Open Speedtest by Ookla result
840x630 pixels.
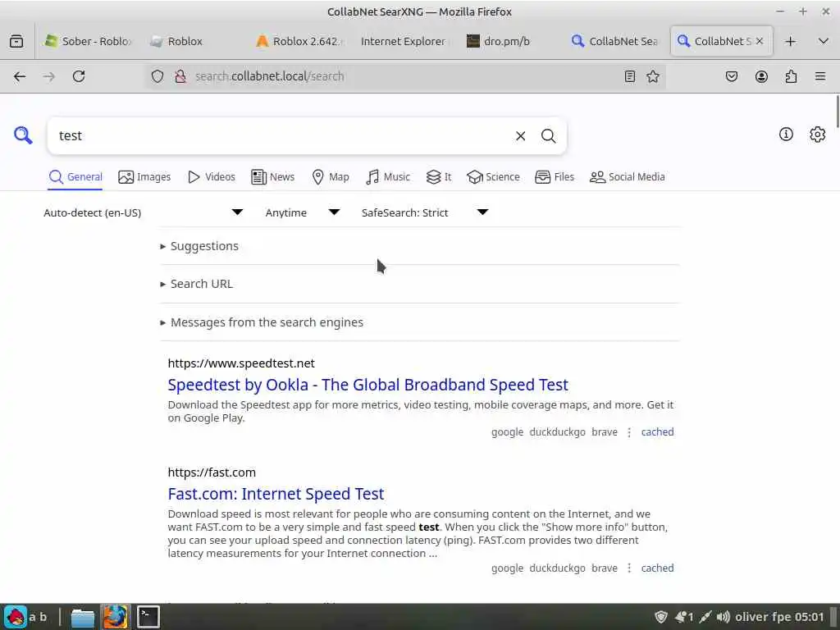[368, 386]
